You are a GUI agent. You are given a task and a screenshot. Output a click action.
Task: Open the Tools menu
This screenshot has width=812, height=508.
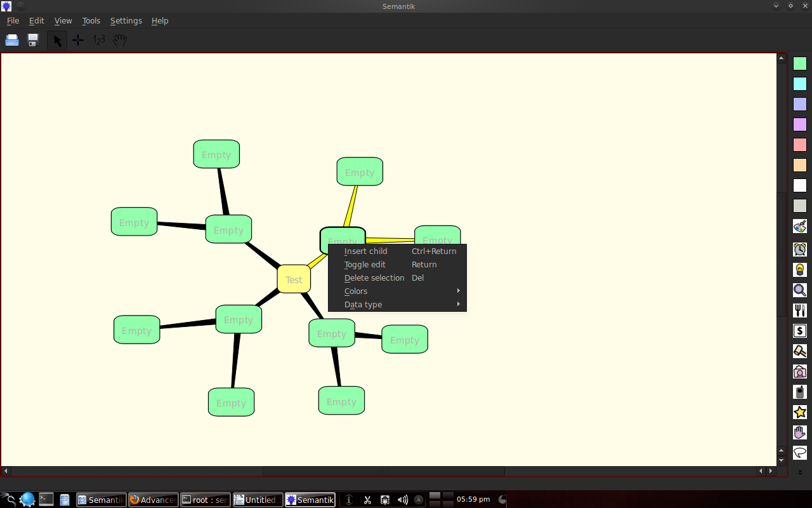(91, 20)
